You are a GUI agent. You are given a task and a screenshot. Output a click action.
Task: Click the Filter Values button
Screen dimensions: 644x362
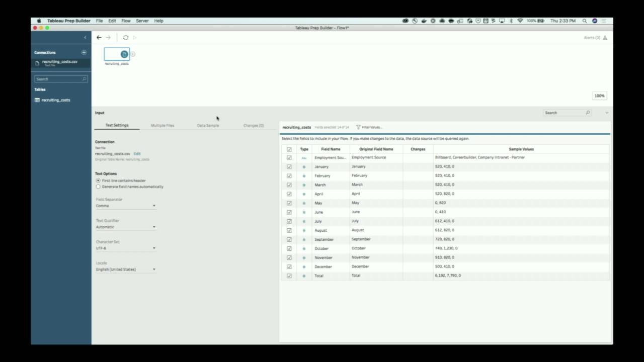tap(369, 127)
